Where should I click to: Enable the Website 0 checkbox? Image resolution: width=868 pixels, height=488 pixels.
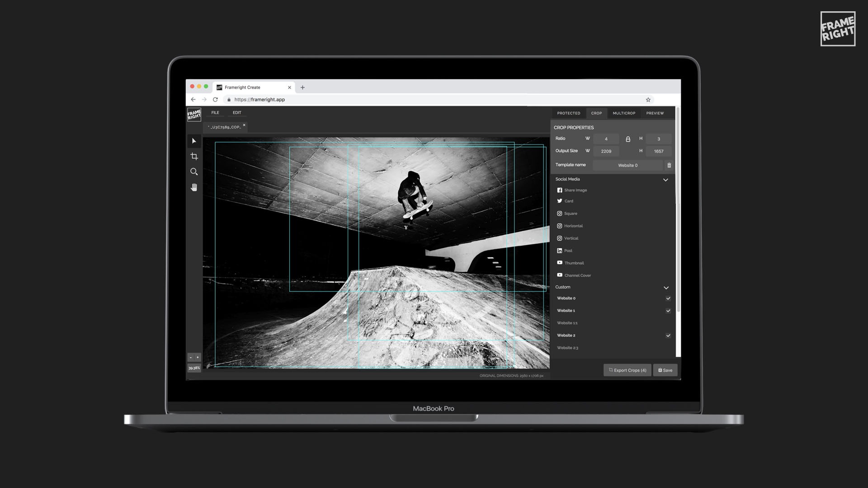click(668, 298)
